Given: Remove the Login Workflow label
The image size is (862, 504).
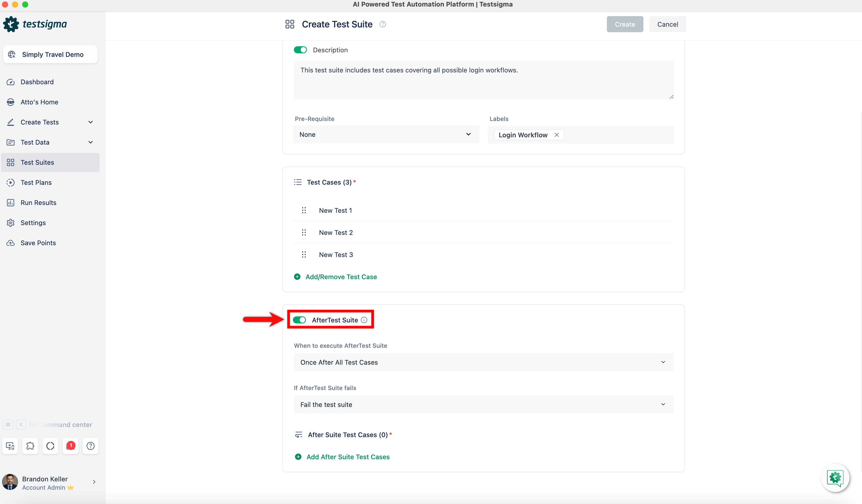Looking at the screenshot, I should click(557, 135).
